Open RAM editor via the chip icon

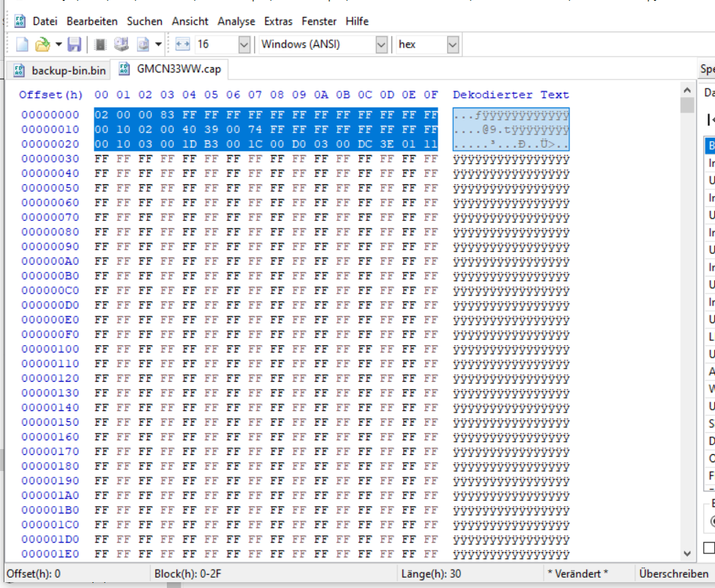[100, 44]
